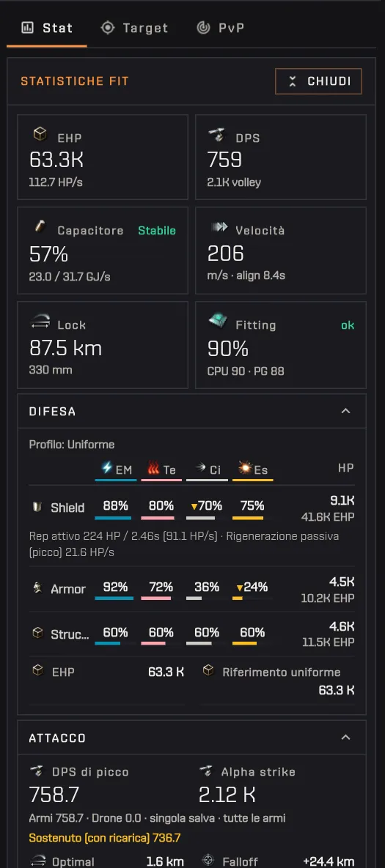Collapse the ATTACCO section
Viewport: 385px width, 868px height.
[x=345, y=738]
